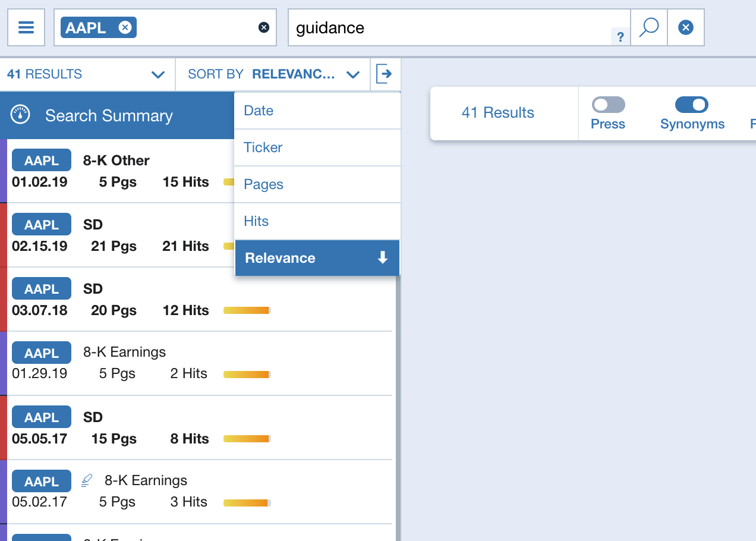The image size is (756, 541).
Task: Click the relevance bar for the 05.05.17 result
Action: tap(247, 439)
